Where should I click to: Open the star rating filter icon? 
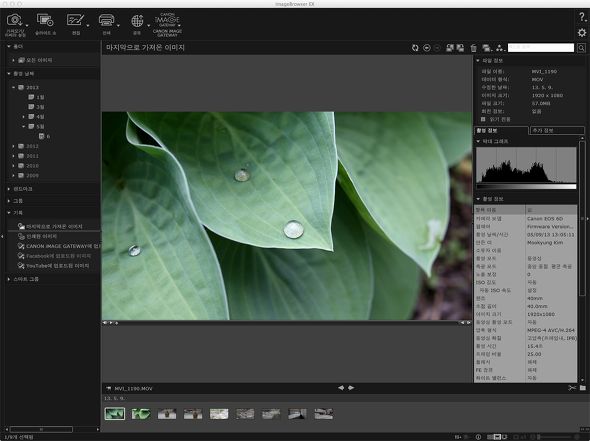tap(500, 48)
